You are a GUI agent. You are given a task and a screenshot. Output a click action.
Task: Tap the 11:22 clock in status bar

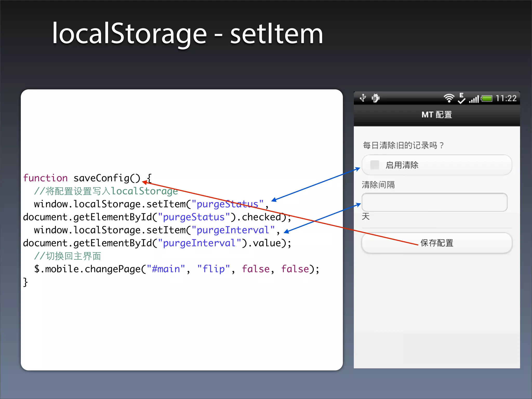(506, 98)
